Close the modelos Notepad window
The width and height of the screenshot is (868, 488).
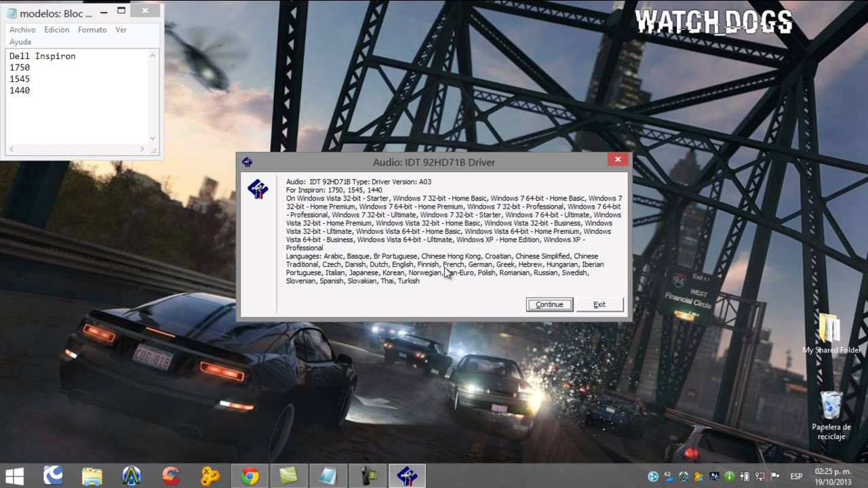(x=146, y=11)
